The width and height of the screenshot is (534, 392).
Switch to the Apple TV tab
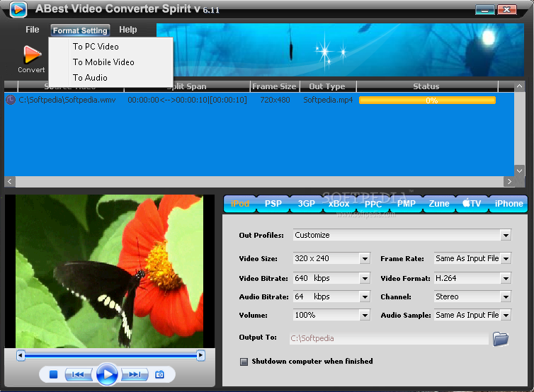(x=472, y=204)
